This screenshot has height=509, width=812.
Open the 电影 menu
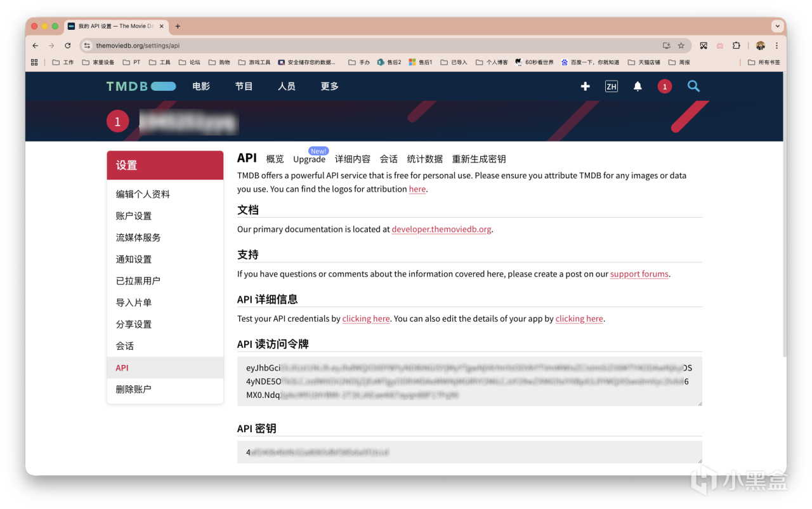(201, 86)
